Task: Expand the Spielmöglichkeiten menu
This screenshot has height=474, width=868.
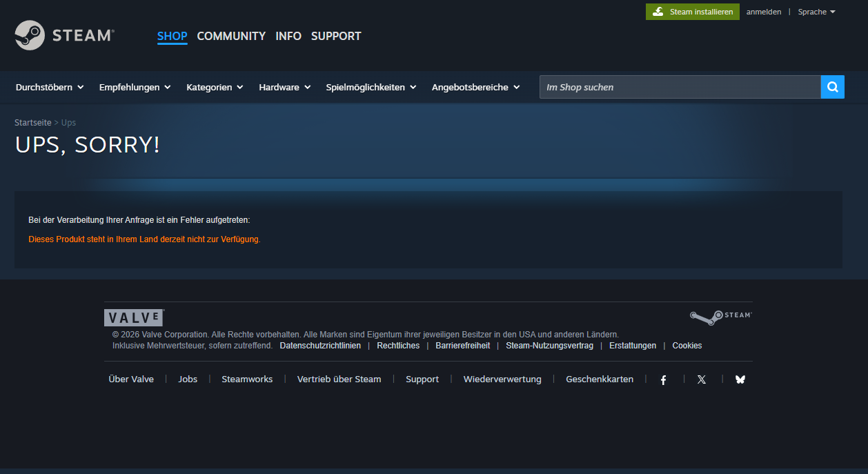Action: (x=371, y=87)
